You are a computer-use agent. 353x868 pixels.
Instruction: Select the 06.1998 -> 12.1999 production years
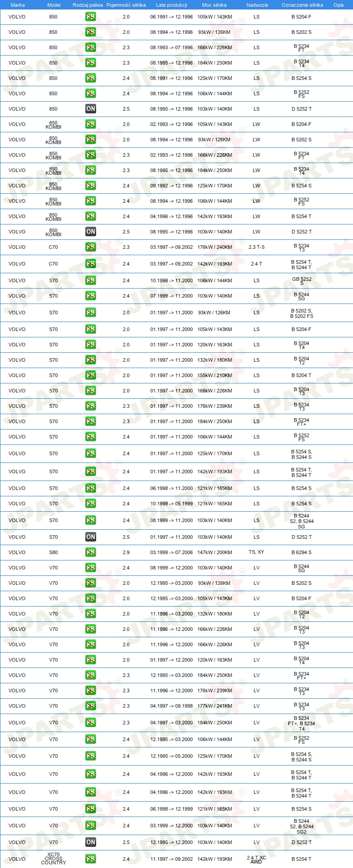pos(172,809)
